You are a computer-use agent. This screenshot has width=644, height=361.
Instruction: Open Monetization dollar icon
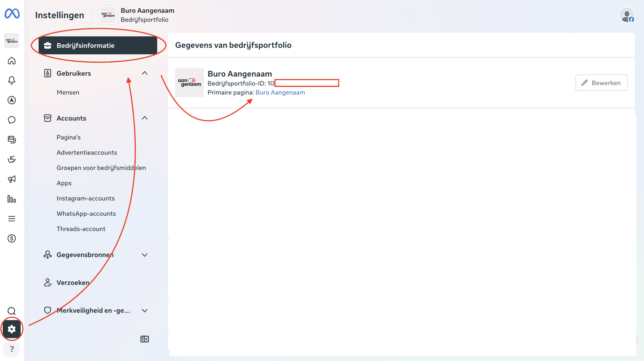tap(12, 238)
